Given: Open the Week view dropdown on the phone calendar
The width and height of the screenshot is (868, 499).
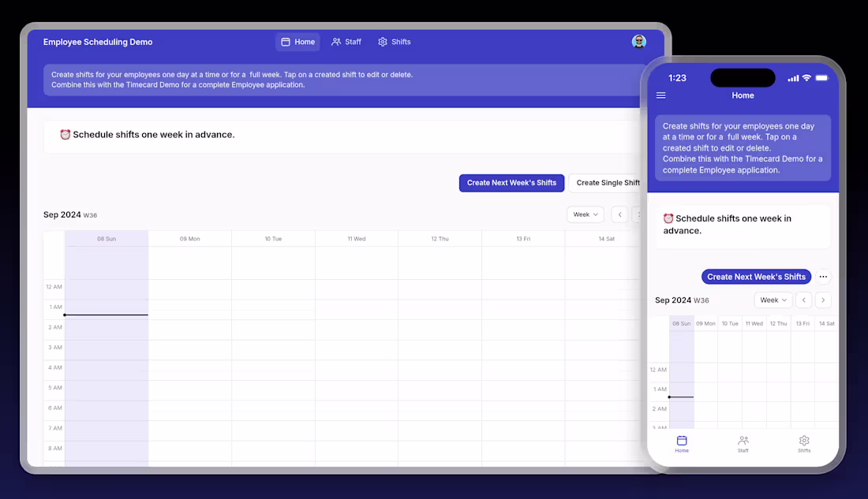Looking at the screenshot, I should (773, 300).
